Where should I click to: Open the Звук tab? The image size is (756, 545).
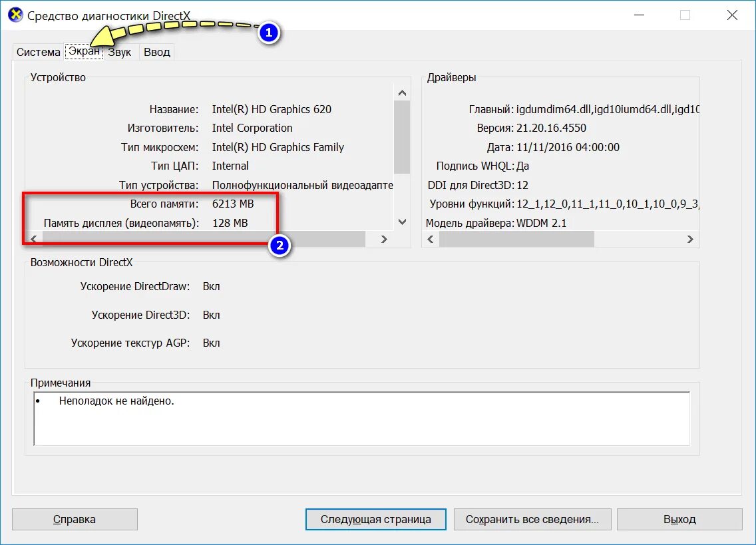pyautogui.click(x=120, y=52)
